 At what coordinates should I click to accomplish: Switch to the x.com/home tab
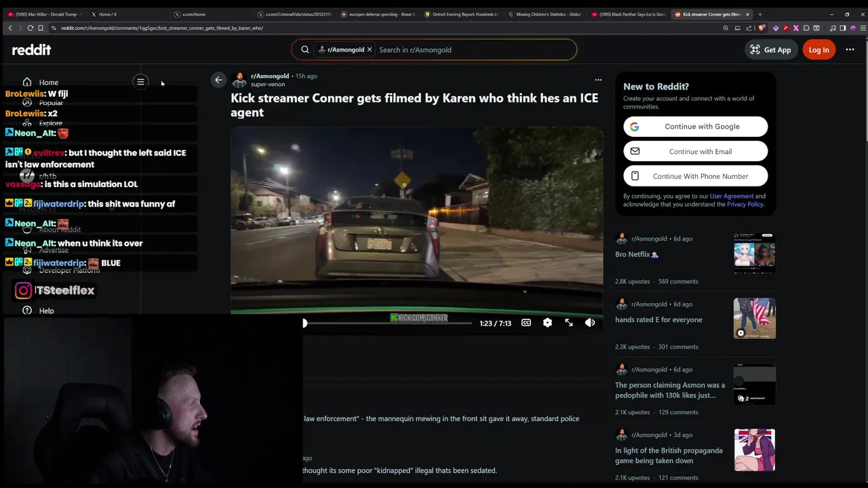coord(210,14)
